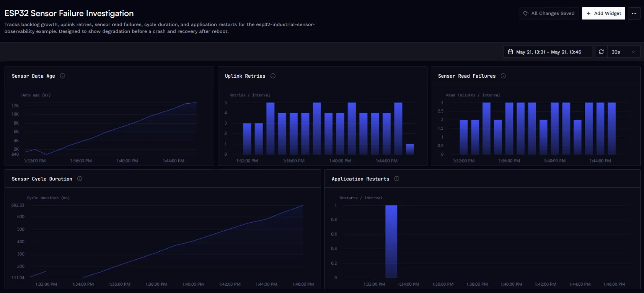Click the first bar in Uplink Retries chart

(x=247, y=139)
